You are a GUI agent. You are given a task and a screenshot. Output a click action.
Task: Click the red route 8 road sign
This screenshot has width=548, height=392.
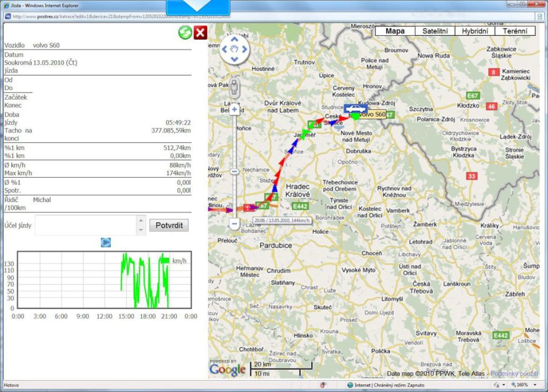coord(493,72)
